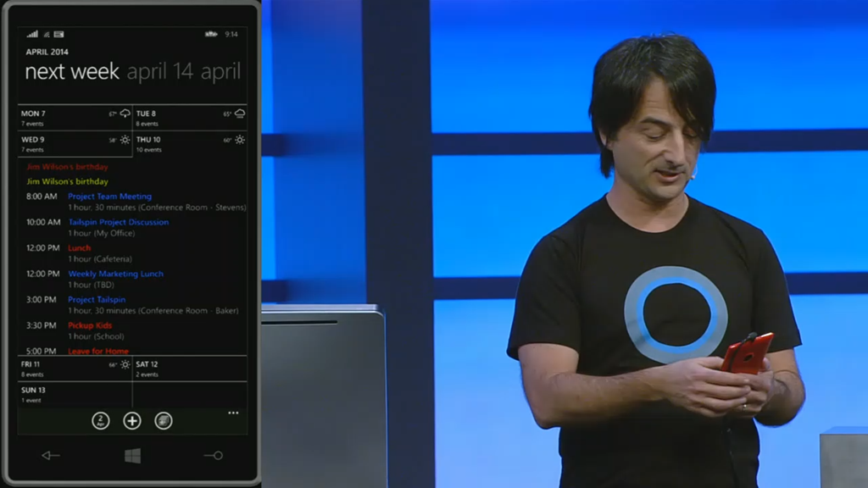
Task: Tap the phone's search button
Action: (214, 455)
